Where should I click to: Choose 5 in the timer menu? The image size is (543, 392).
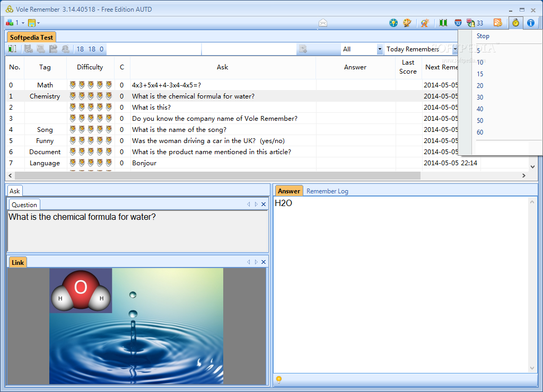click(x=478, y=50)
